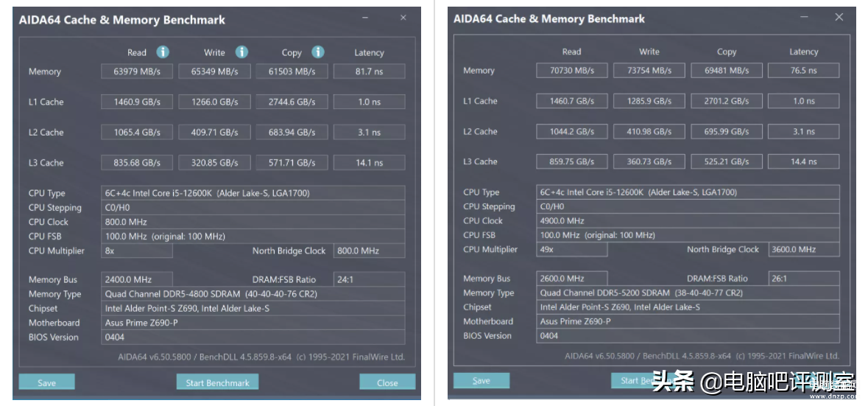Click the Close button beside Start Benchmark
868x406 pixels.
387,382
